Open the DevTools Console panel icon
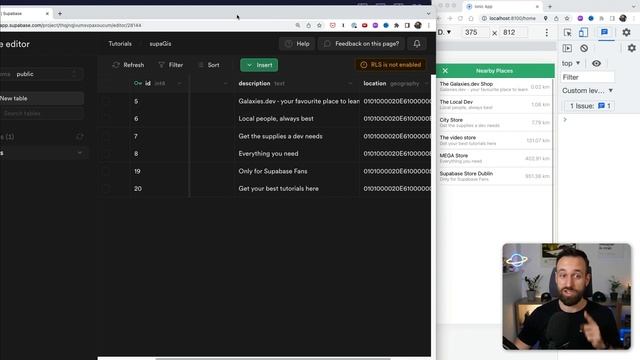Image resolution: width=640 pixels, height=360 pixels. click(x=604, y=32)
